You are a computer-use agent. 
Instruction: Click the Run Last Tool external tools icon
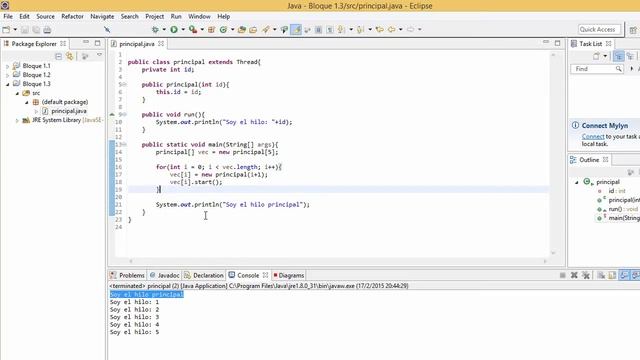(193, 29)
